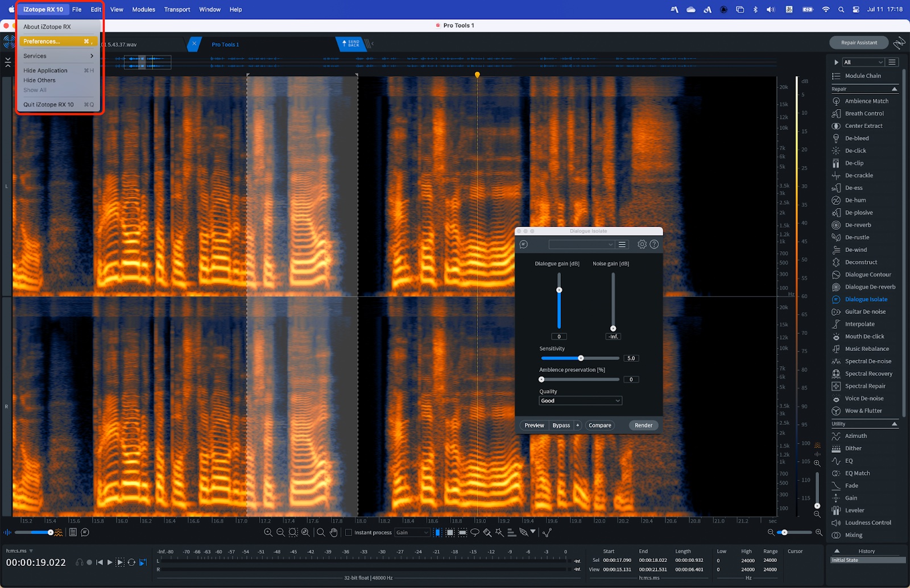Image resolution: width=910 pixels, height=588 pixels.
Task: Toggle playhead follows playback button
Action: point(143,562)
